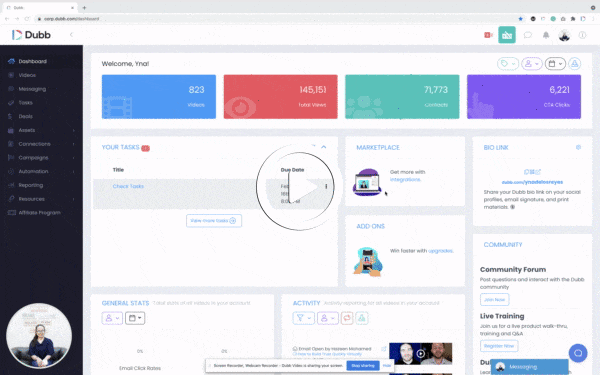The height and width of the screenshot is (375, 600).
Task: Open the notifications bell icon
Action: [546, 35]
